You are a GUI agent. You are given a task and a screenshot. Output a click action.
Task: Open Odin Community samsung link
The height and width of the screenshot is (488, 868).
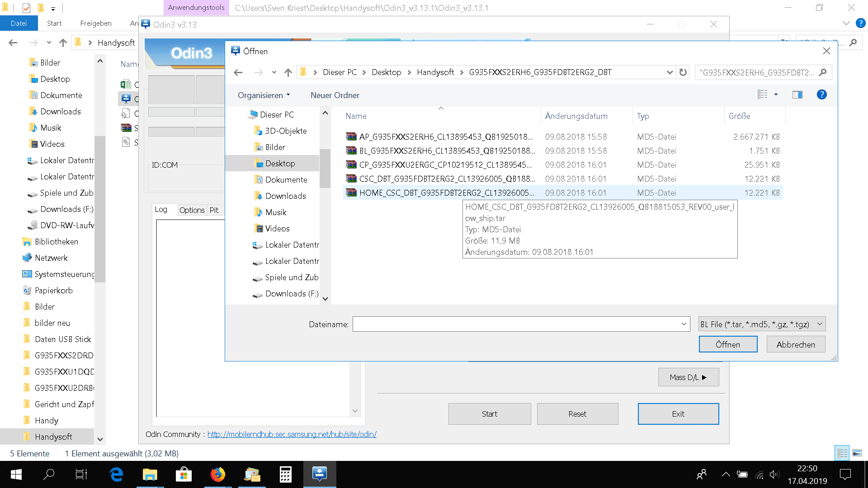pyautogui.click(x=292, y=434)
